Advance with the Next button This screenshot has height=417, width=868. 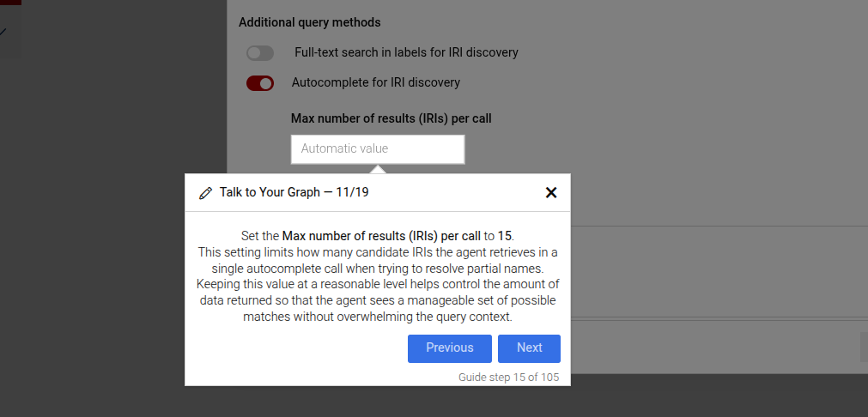pos(529,348)
